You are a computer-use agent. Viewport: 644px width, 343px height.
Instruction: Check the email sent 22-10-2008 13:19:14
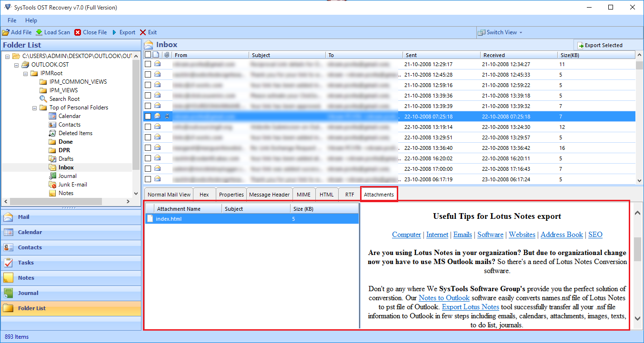pos(148,127)
